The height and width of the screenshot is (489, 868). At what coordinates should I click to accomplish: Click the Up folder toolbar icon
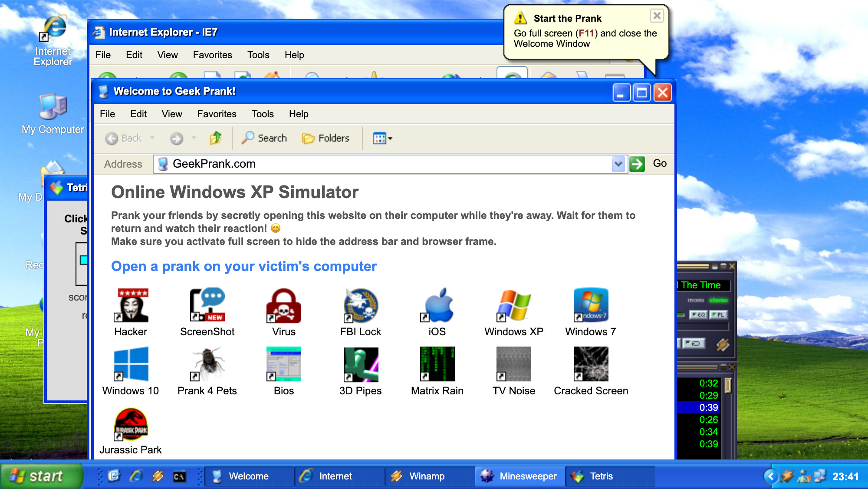[x=216, y=138]
